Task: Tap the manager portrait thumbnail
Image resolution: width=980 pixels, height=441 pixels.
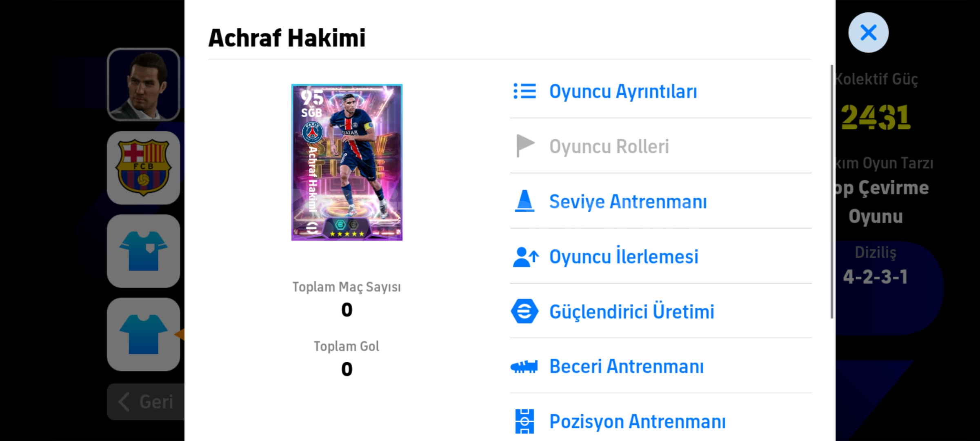Action: 143,85
